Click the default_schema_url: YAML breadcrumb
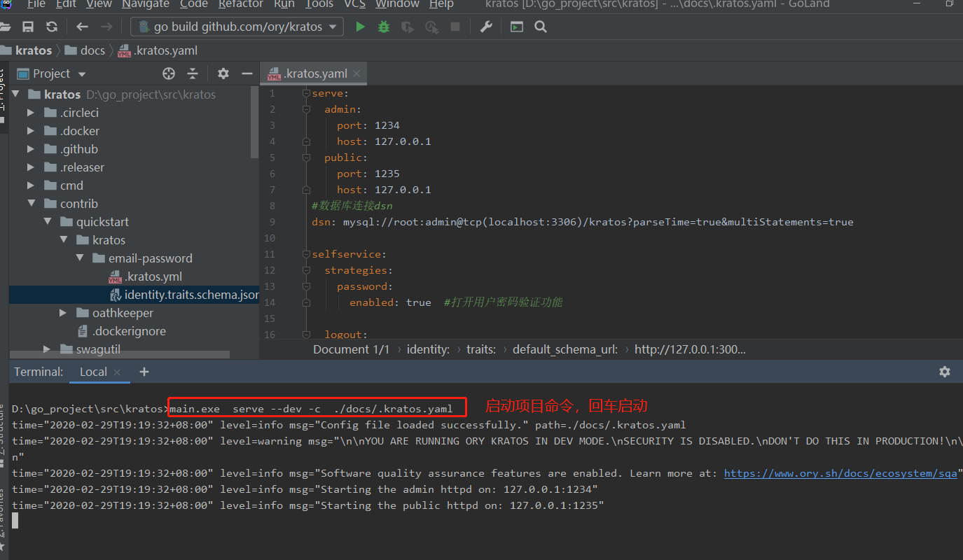The image size is (963, 560). point(565,349)
